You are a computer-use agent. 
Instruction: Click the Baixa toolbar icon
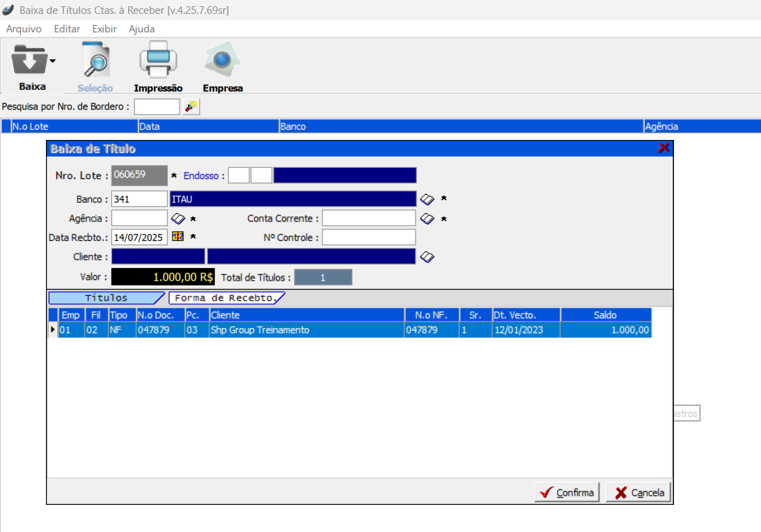pyautogui.click(x=28, y=61)
